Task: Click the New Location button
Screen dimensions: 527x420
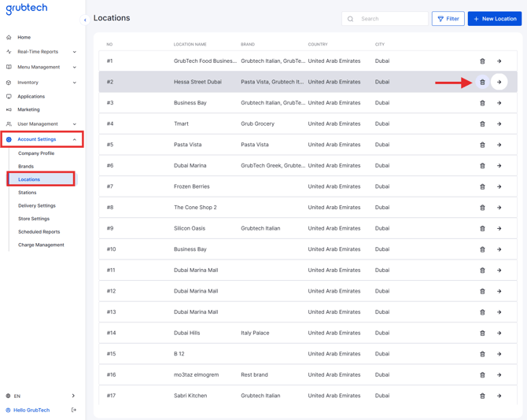Action: click(x=494, y=19)
